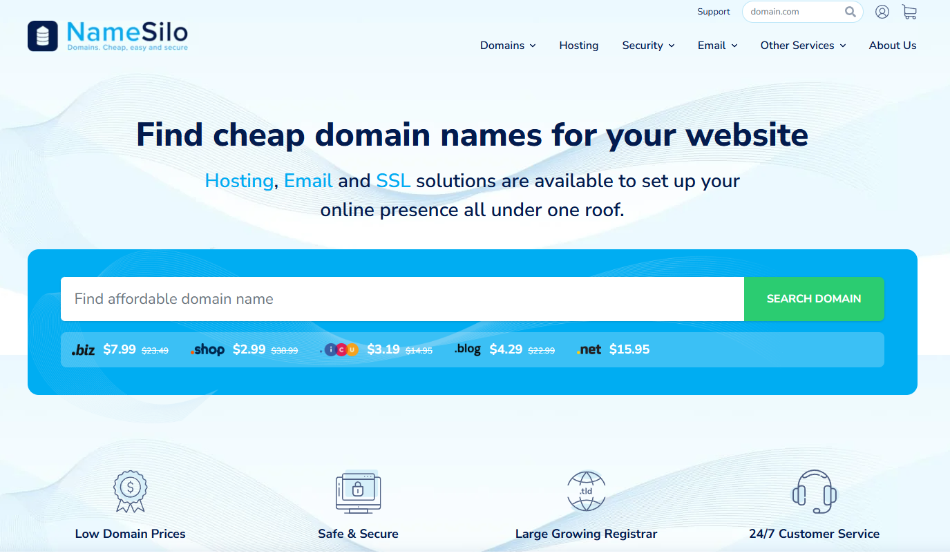This screenshot has width=950, height=560.
Task: Go to the Hosting menu item
Action: tap(579, 46)
